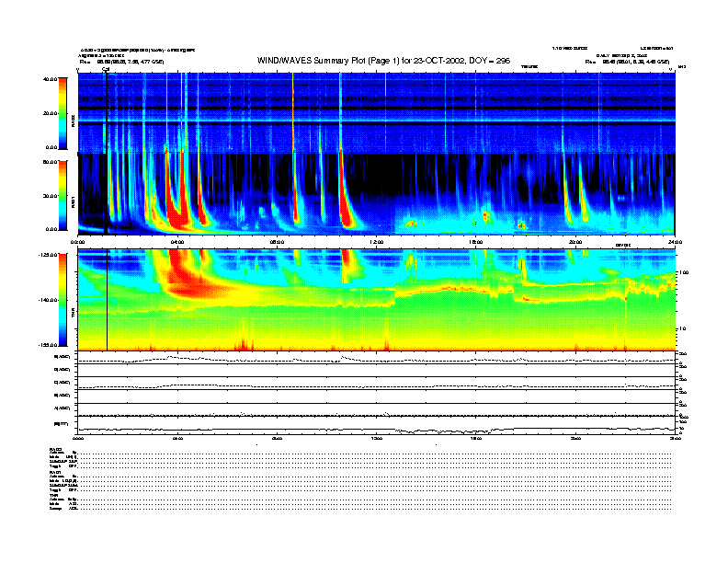This screenshot has height=563, width=728.
Task: Click the Cal marker above the RAD2 spectrogram
Action: 106,70
